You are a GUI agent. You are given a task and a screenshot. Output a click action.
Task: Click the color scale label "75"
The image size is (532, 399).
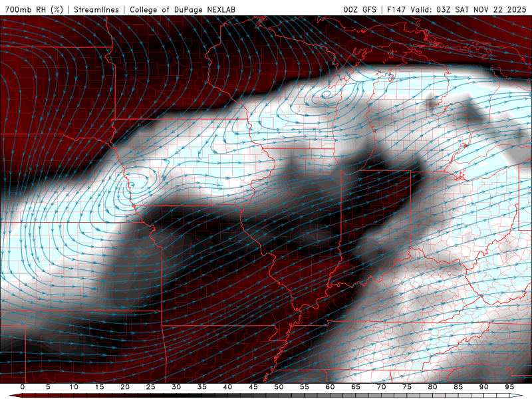(407, 387)
